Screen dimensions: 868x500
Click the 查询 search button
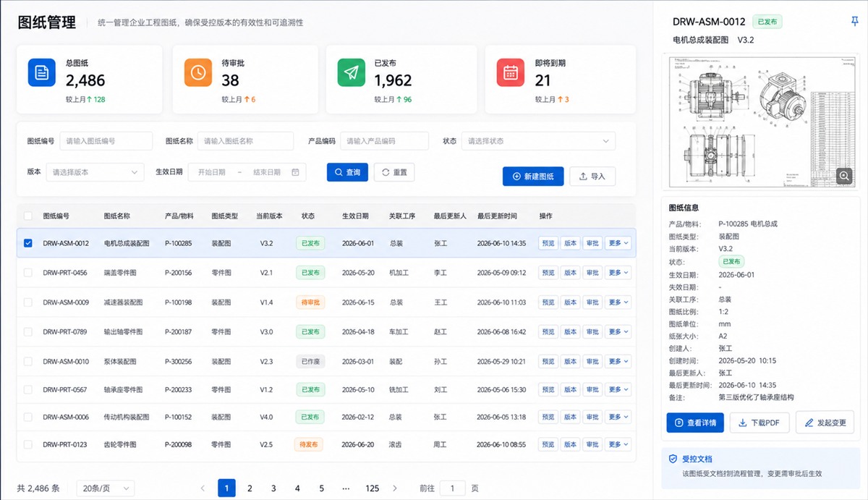pos(347,172)
